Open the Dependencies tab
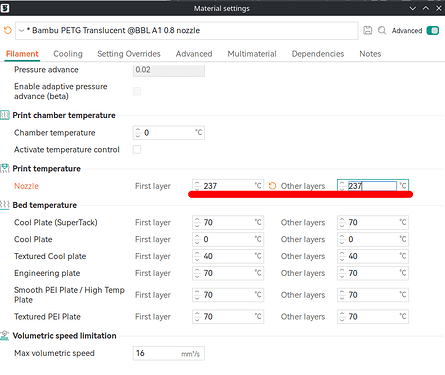 pos(318,54)
